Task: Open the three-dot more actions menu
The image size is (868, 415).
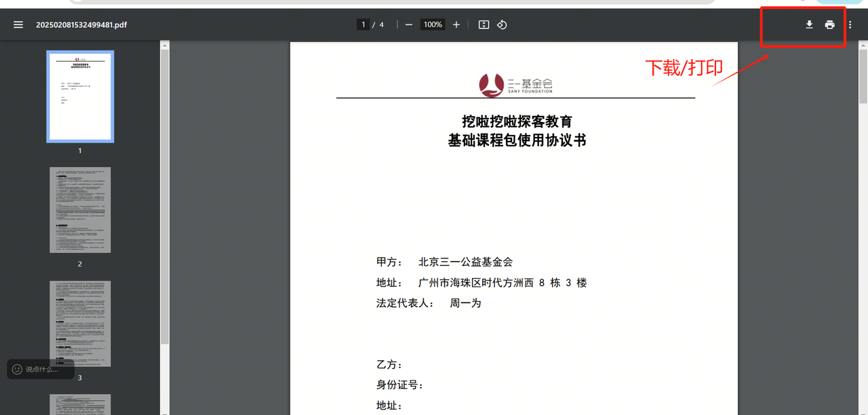Action: point(850,25)
